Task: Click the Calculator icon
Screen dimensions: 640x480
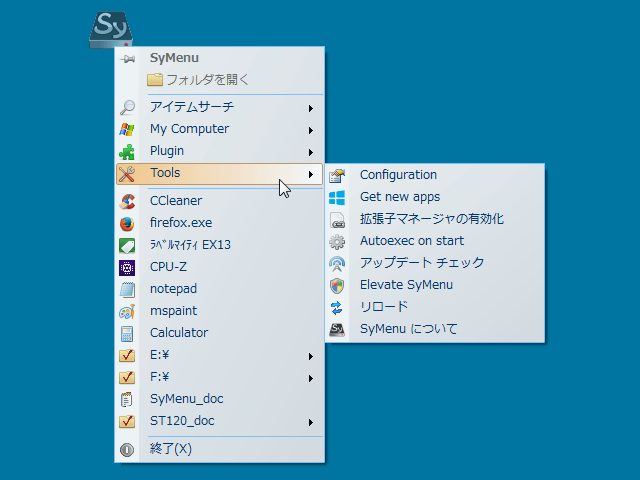Action: click(x=127, y=334)
